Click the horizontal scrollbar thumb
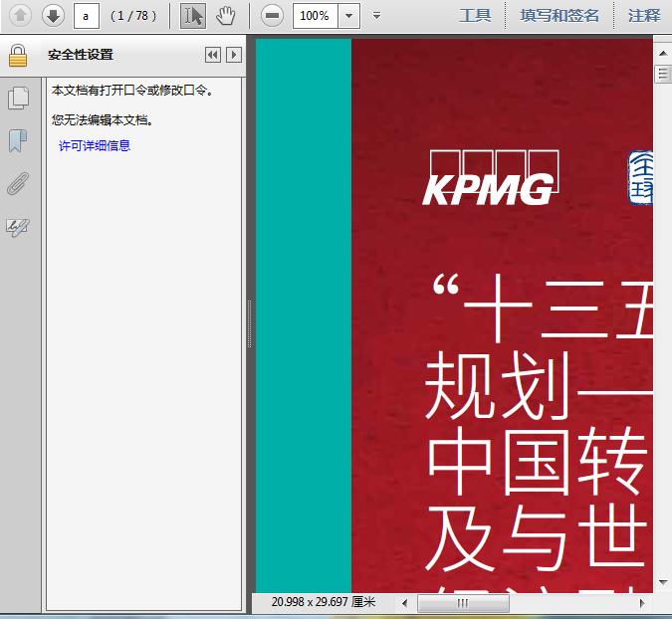This screenshot has height=619, width=672. 463,603
